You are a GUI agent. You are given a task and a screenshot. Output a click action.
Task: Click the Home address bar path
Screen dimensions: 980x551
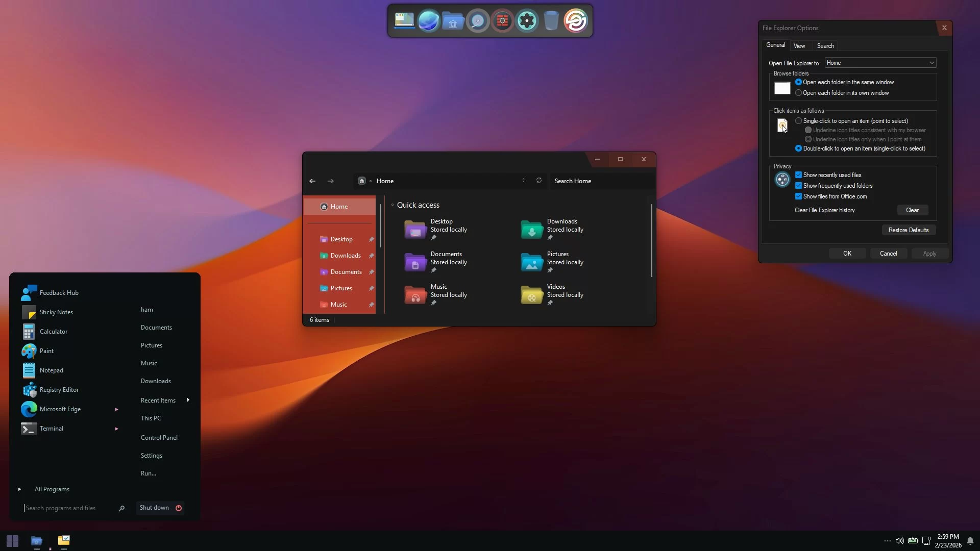pyautogui.click(x=385, y=181)
